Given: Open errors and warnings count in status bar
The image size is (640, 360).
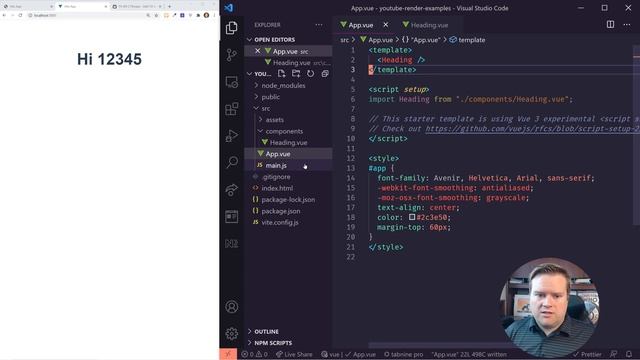Looking at the screenshot, I should click(x=254, y=354).
